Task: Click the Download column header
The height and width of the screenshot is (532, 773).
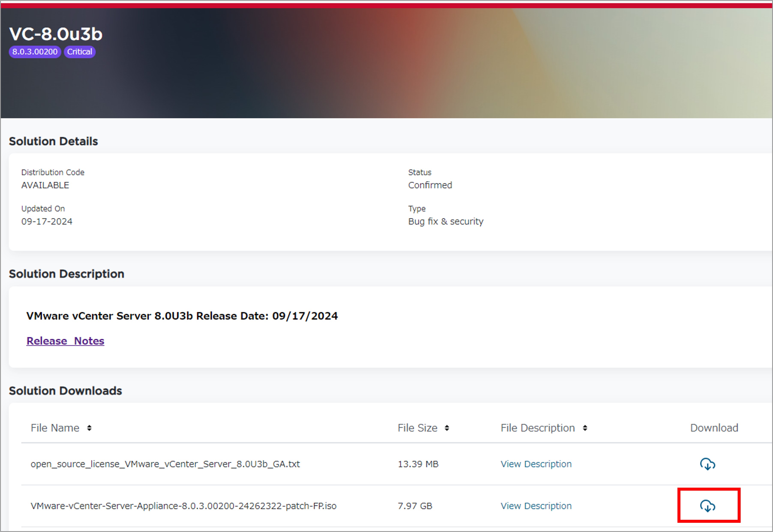Action: coord(714,428)
